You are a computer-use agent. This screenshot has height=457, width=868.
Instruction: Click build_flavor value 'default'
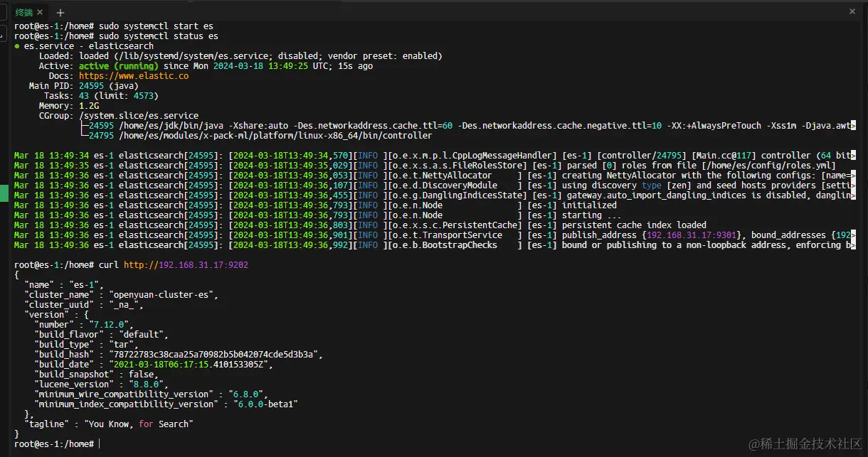(x=142, y=334)
